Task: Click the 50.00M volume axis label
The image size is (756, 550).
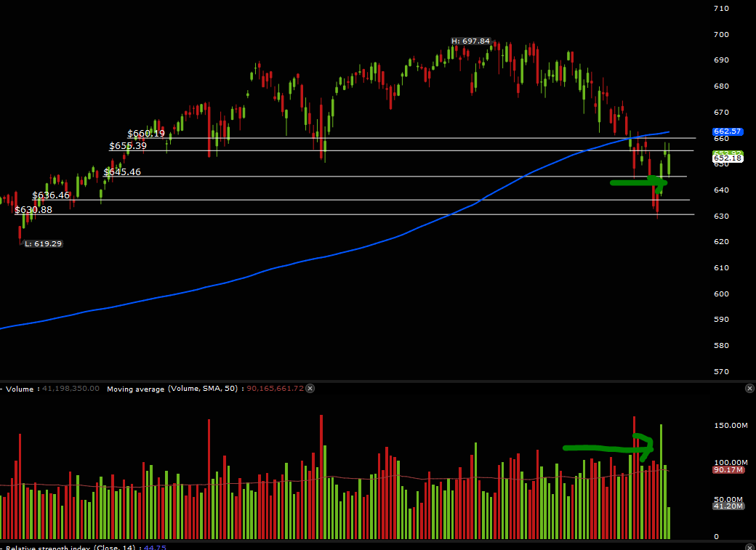Action: 728,499
